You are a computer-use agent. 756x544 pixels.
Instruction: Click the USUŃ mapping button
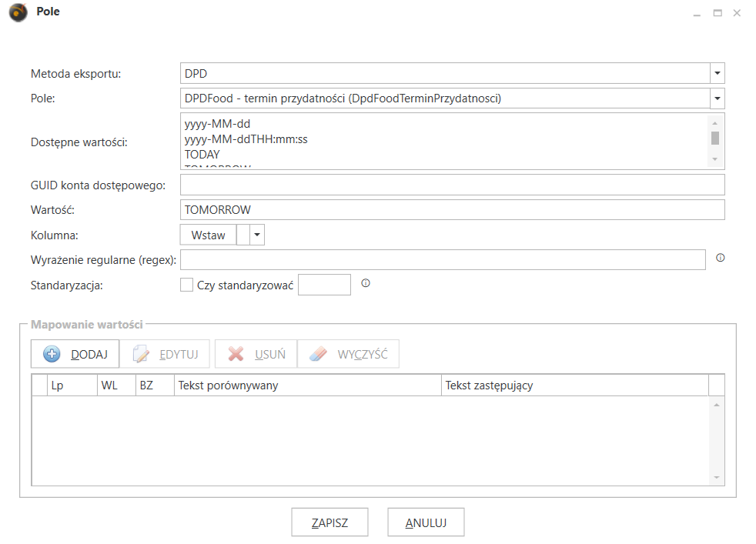[x=256, y=354]
